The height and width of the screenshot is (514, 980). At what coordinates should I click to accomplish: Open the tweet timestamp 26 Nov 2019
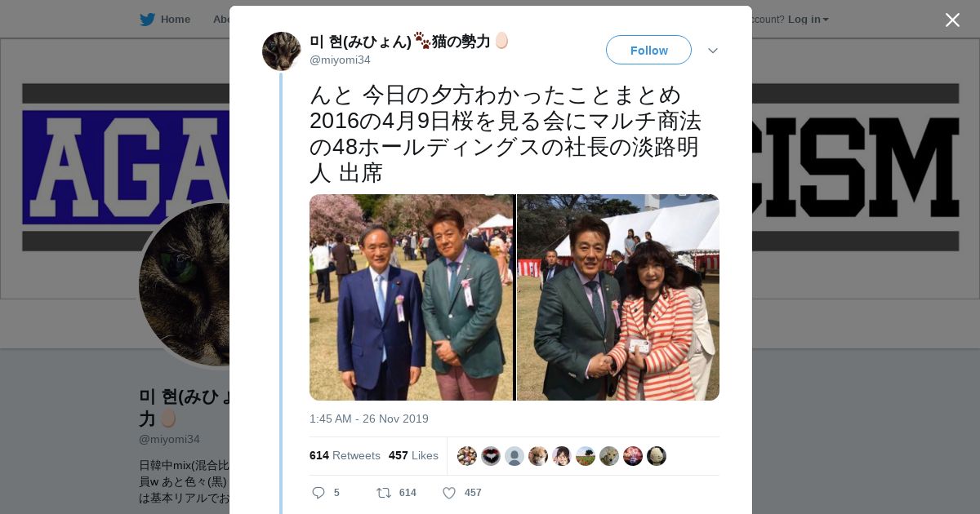pyautogui.click(x=369, y=419)
